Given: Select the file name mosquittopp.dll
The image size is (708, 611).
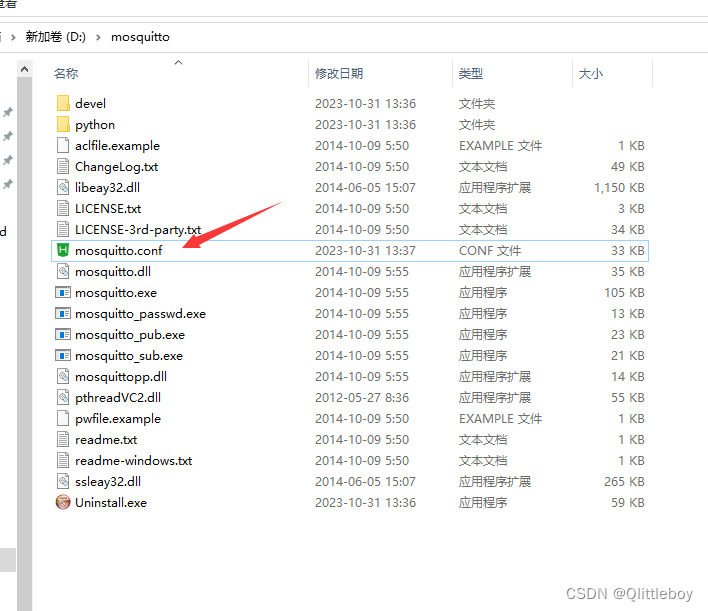Looking at the screenshot, I should tap(121, 377).
